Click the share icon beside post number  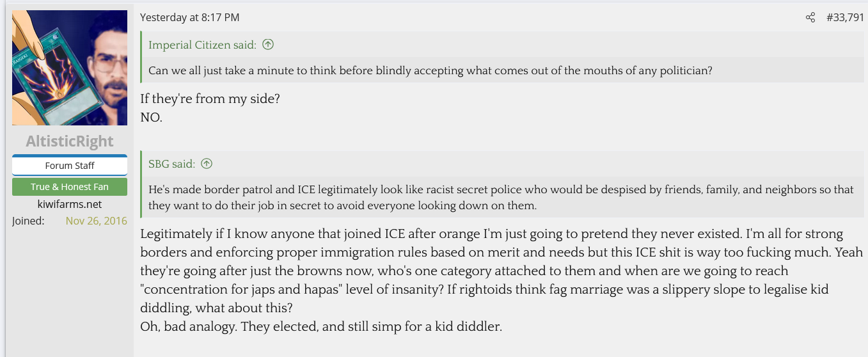click(x=810, y=18)
